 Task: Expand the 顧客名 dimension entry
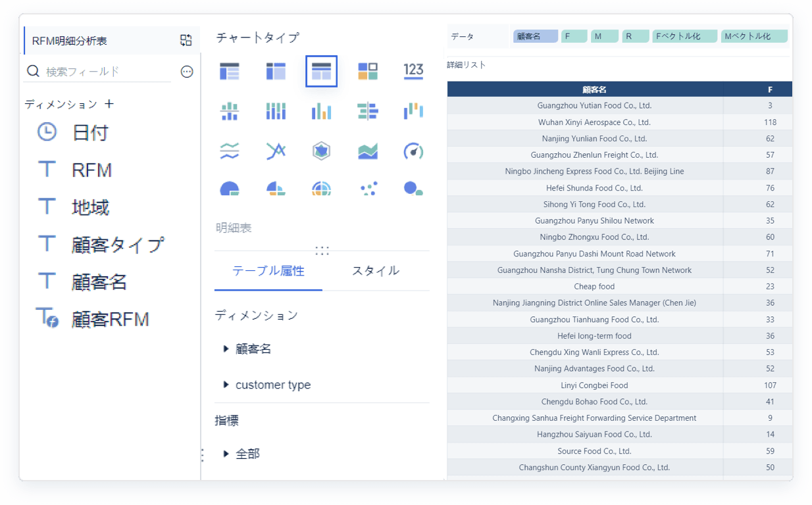(226, 349)
